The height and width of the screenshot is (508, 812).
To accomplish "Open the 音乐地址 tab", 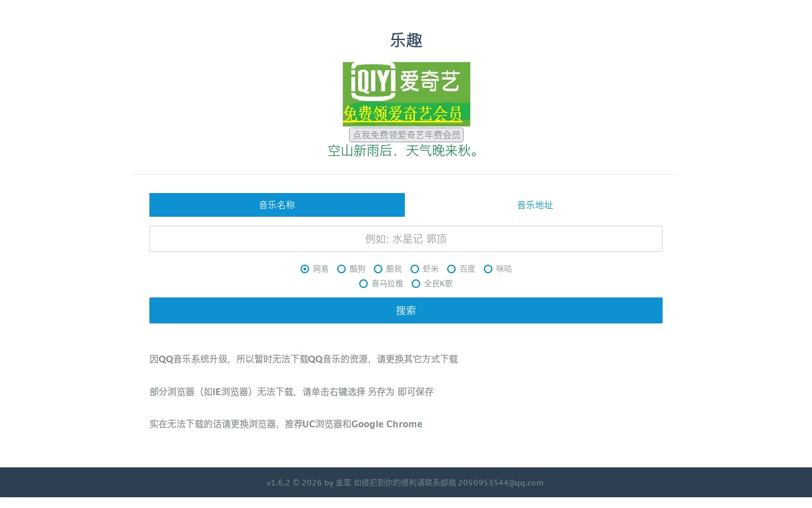I will [535, 205].
